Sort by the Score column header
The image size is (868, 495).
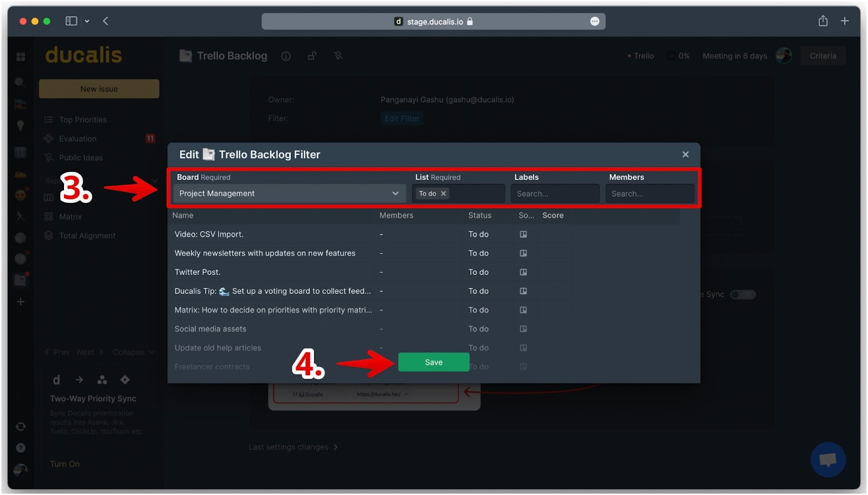553,215
